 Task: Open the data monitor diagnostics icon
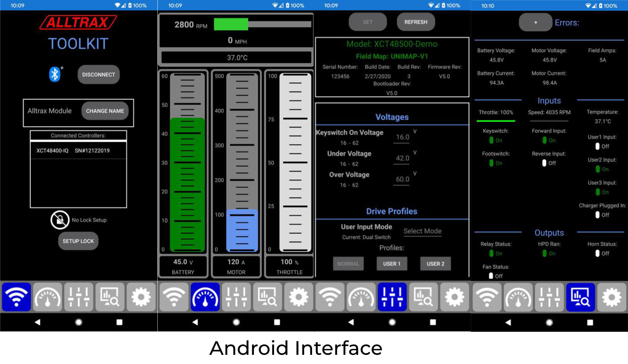(580, 297)
